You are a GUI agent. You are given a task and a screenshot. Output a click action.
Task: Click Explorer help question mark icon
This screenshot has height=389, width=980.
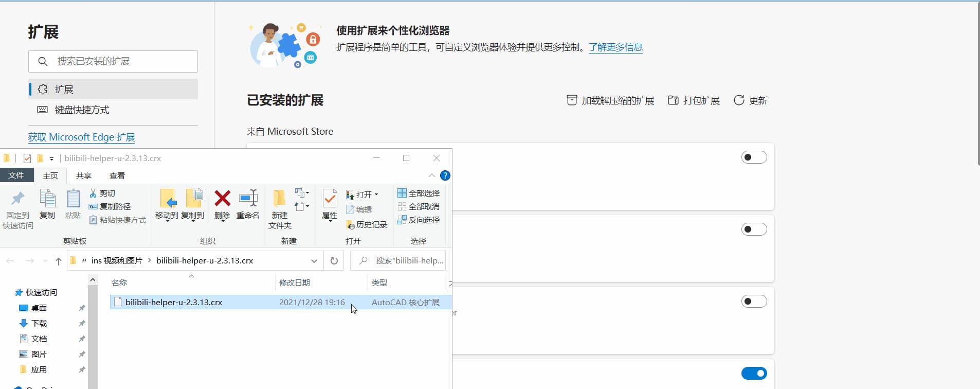tap(445, 175)
